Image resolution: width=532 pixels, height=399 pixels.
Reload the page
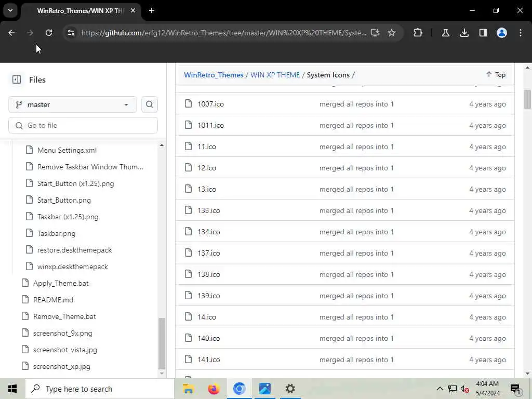[49, 33]
